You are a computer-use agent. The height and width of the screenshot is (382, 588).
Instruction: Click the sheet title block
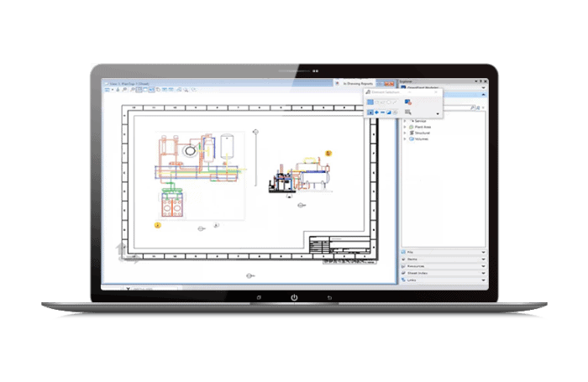pyautogui.click(x=339, y=245)
